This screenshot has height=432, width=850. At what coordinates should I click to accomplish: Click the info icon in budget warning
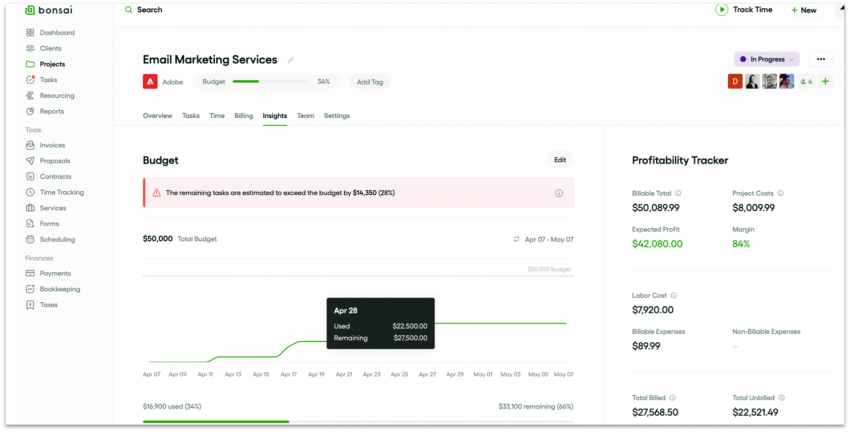558,193
